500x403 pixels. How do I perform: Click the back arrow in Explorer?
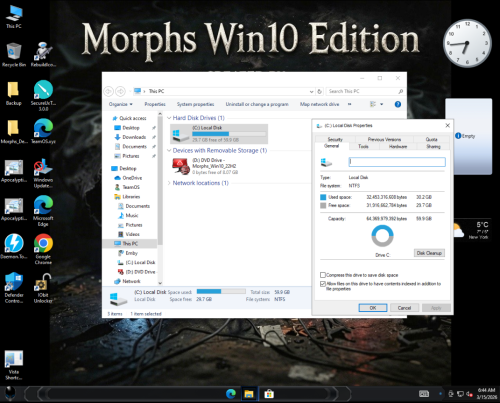[109, 91]
